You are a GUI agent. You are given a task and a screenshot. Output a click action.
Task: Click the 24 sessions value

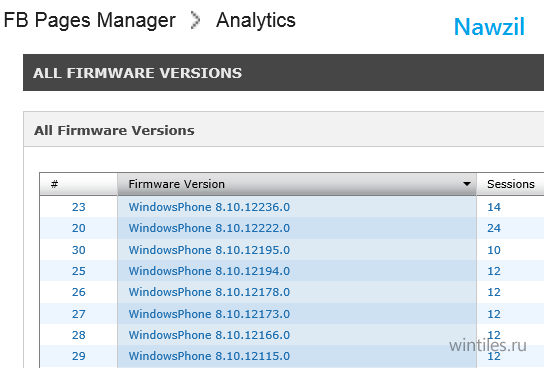[x=494, y=228]
